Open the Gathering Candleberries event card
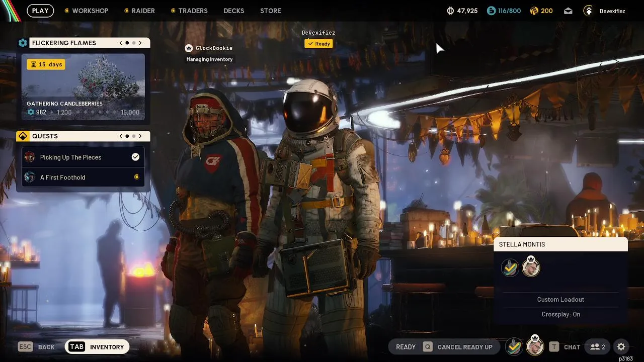 pyautogui.click(x=83, y=87)
